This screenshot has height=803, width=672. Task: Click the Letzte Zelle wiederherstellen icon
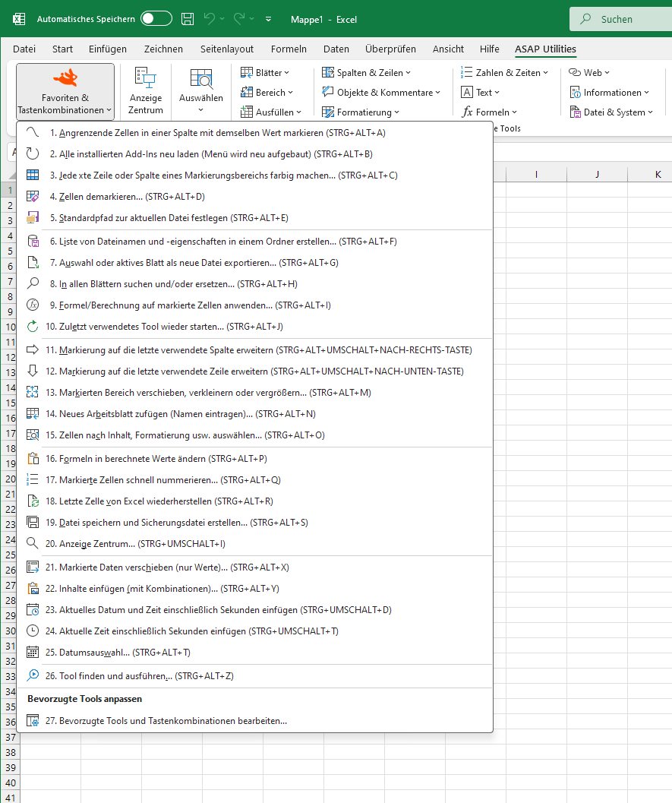tap(32, 501)
